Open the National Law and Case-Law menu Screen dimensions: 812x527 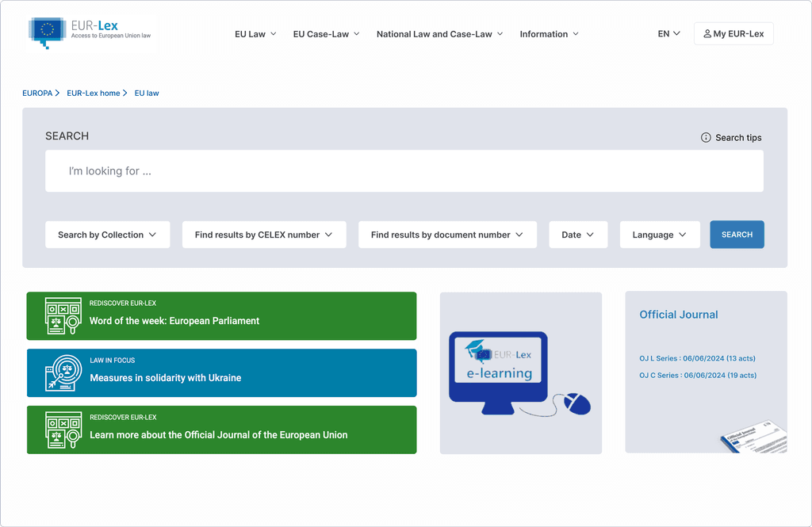tap(439, 34)
